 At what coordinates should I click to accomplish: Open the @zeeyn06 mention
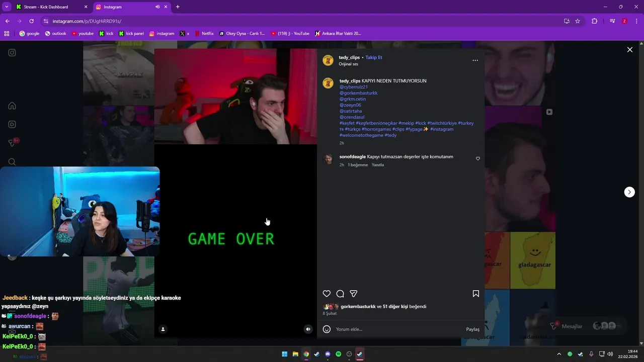(x=350, y=105)
